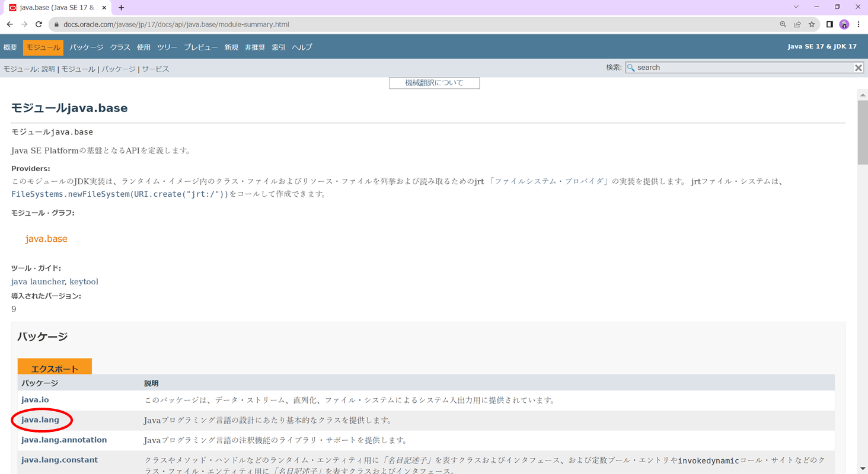Open the side panel icon near the avatar
868x474 pixels.
pos(829,24)
